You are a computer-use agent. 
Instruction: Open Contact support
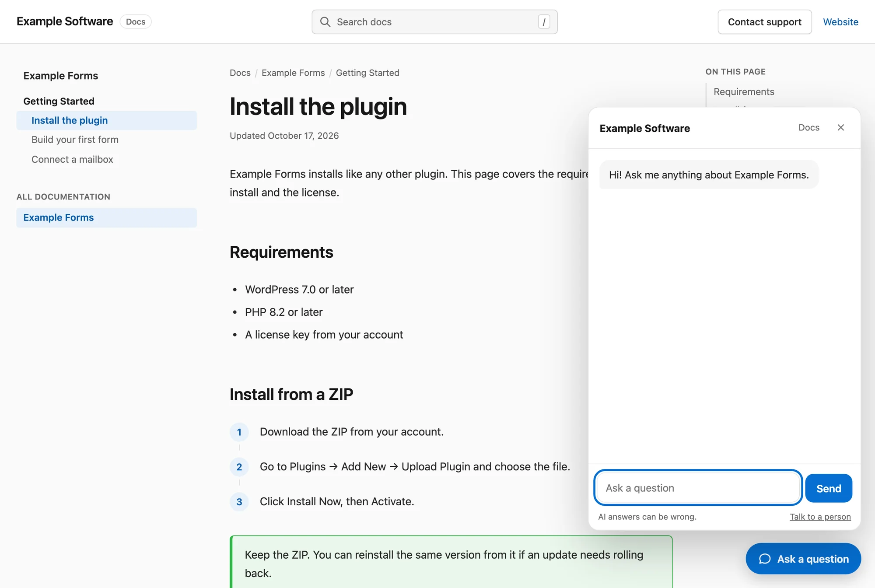point(765,22)
